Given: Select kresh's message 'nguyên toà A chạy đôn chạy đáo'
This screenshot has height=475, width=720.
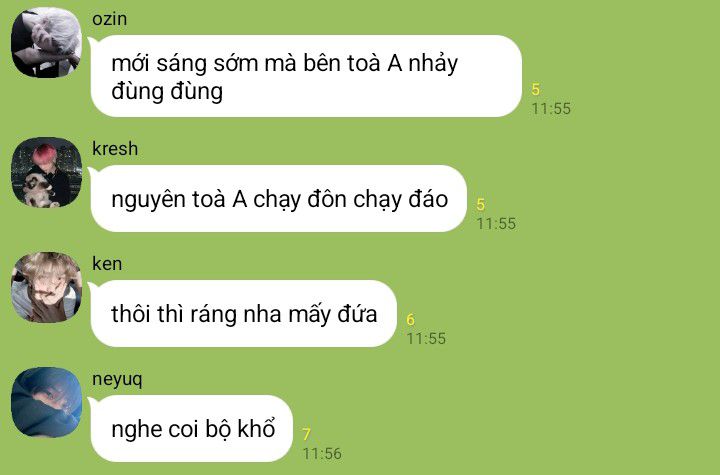Looking at the screenshot, I should click(279, 198).
